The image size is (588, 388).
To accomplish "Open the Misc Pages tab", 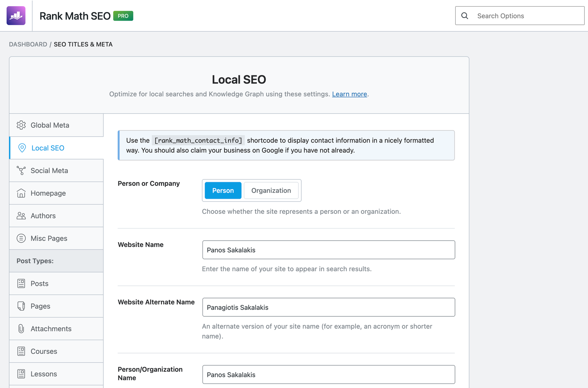I will pos(56,238).
